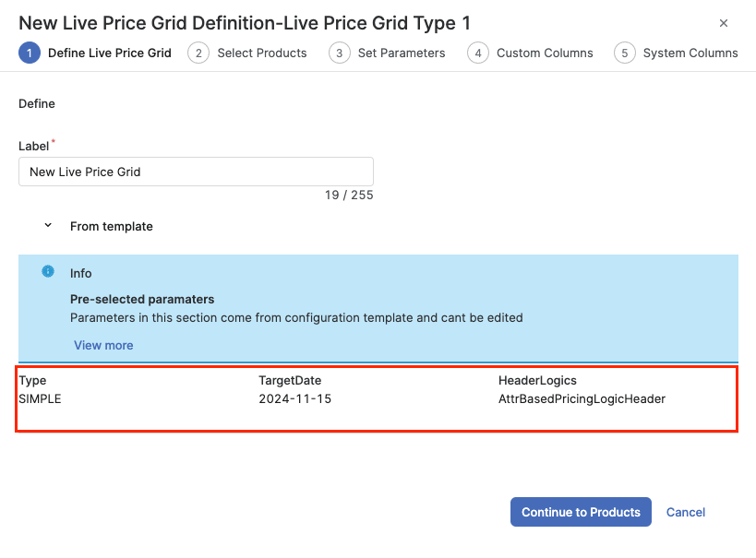Viewport: 756px width, 558px height.
Task: Click the step 5 number circle
Action: click(625, 53)
